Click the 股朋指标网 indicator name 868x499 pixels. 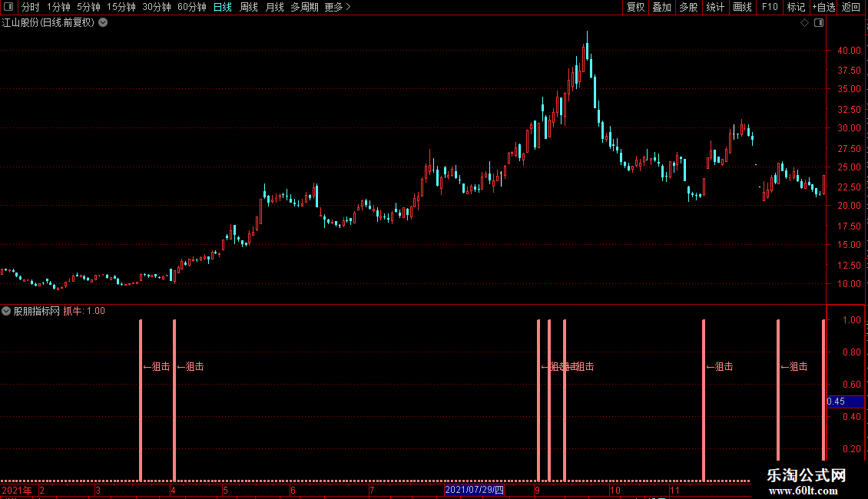(37, 311)
